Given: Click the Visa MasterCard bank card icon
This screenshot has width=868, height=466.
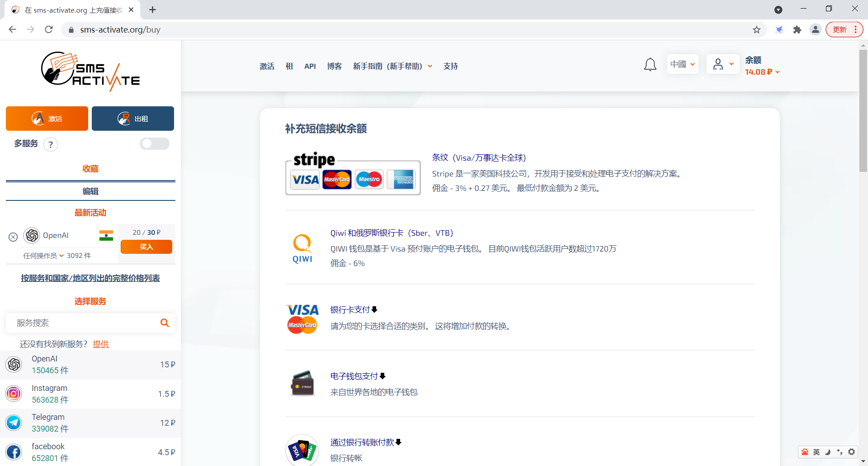Looking at the screenshot, I should point(302,319).
